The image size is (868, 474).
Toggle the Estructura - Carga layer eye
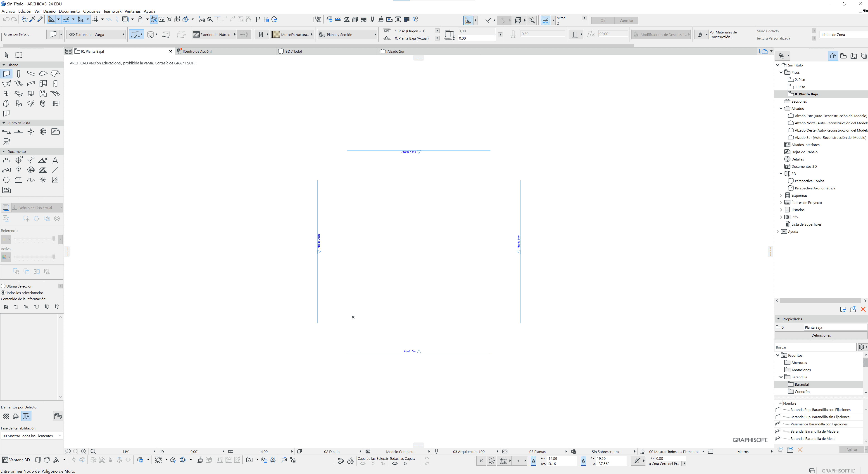tap(72, 35)
